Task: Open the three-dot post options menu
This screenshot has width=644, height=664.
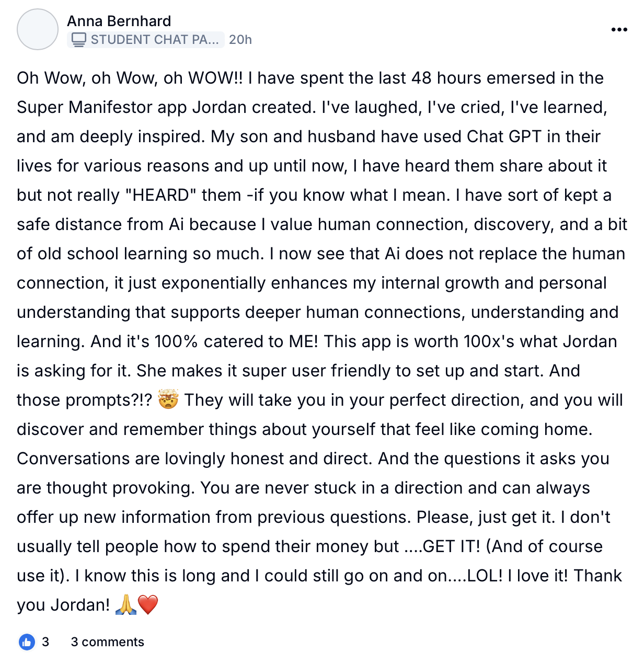Action: pos(619,30)
